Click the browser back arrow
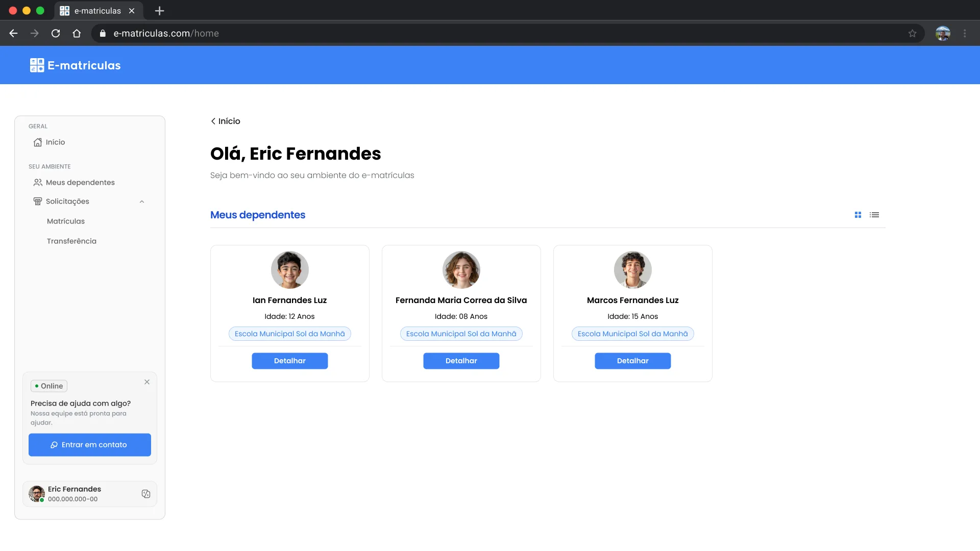This screenshot has height=551, width=980. pyautogui.click(x=13, y=33)
